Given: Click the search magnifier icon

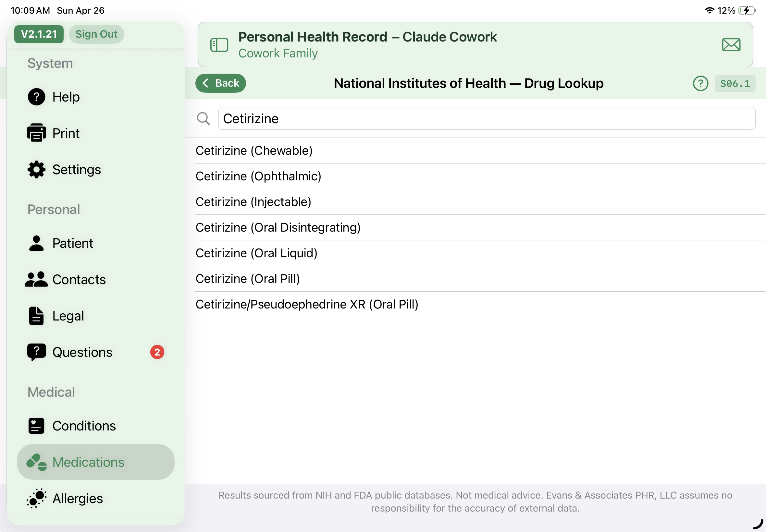Looking at the screenshot, I should 204,119.
